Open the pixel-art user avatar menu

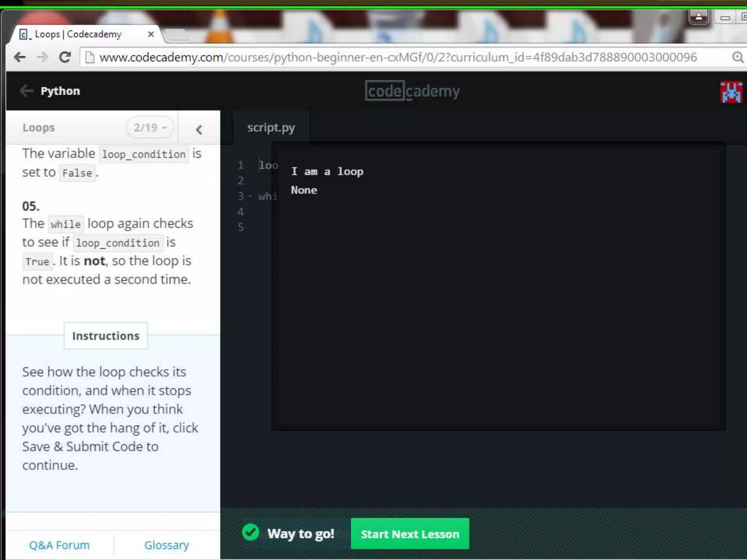pyautogui.click(x=731, y=92)
